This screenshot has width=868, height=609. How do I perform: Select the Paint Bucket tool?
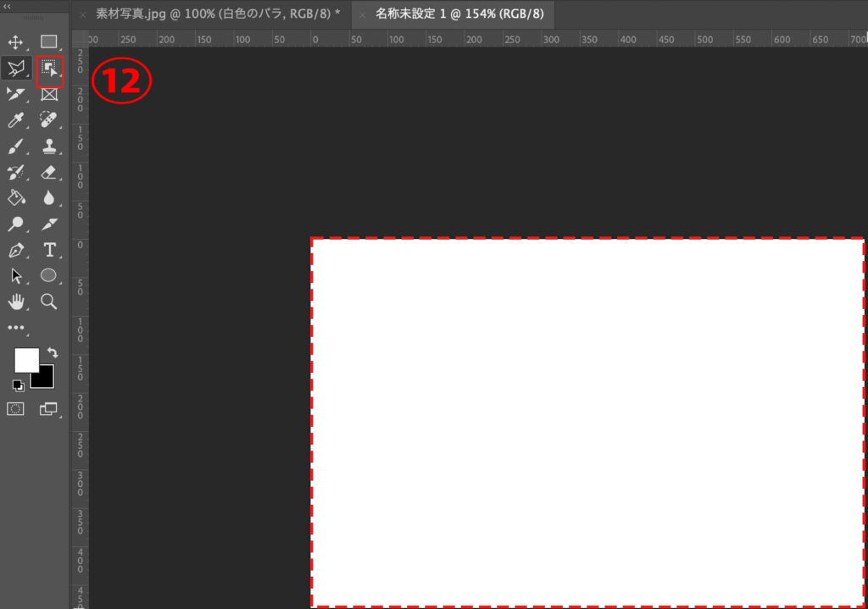16,197
